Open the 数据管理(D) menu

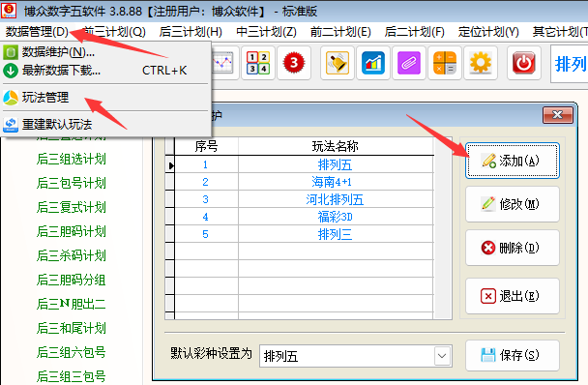click(x=37, y=32)
